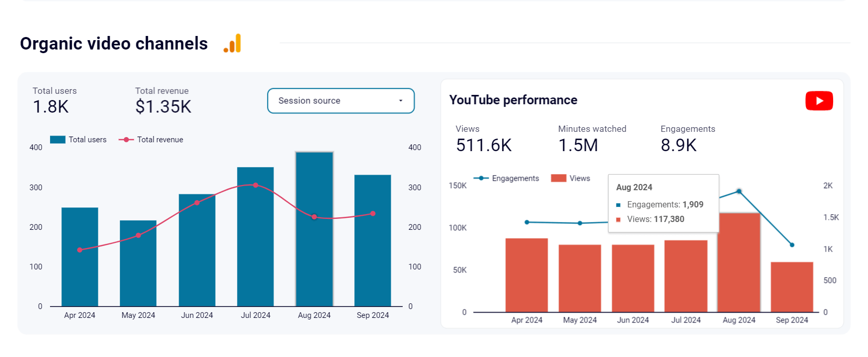Open the Session source dropdown
The image size is (868, 357).
pyautogui.click(x=341, y=101)
